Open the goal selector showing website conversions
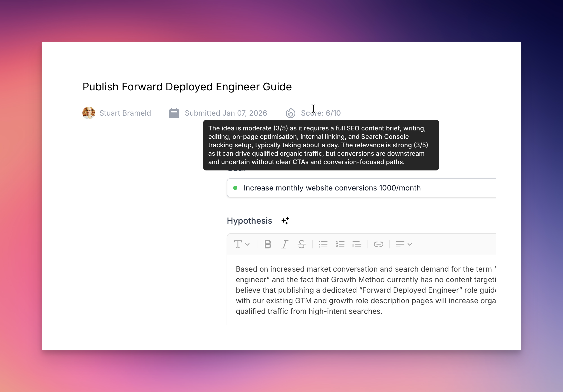 361,188
